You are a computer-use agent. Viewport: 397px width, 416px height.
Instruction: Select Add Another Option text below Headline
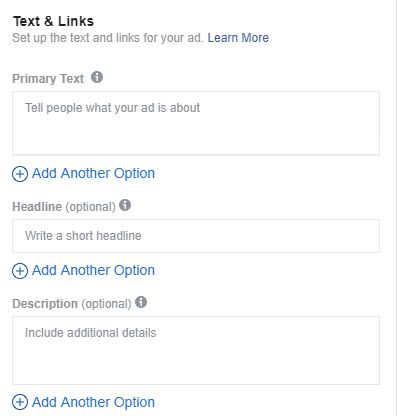[x=93, y=270]
